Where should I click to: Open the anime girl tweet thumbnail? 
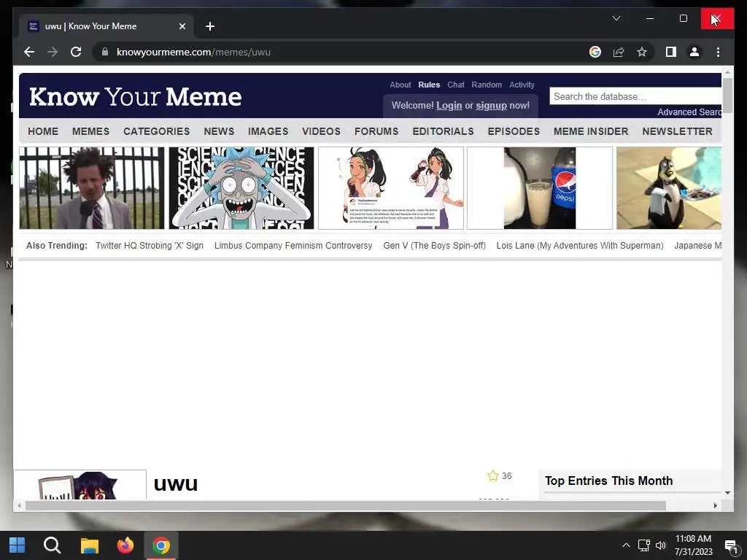(391, 188)
